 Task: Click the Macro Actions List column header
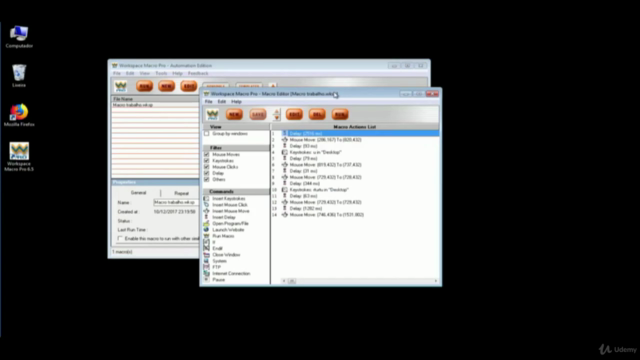click(x=355, y=127)
